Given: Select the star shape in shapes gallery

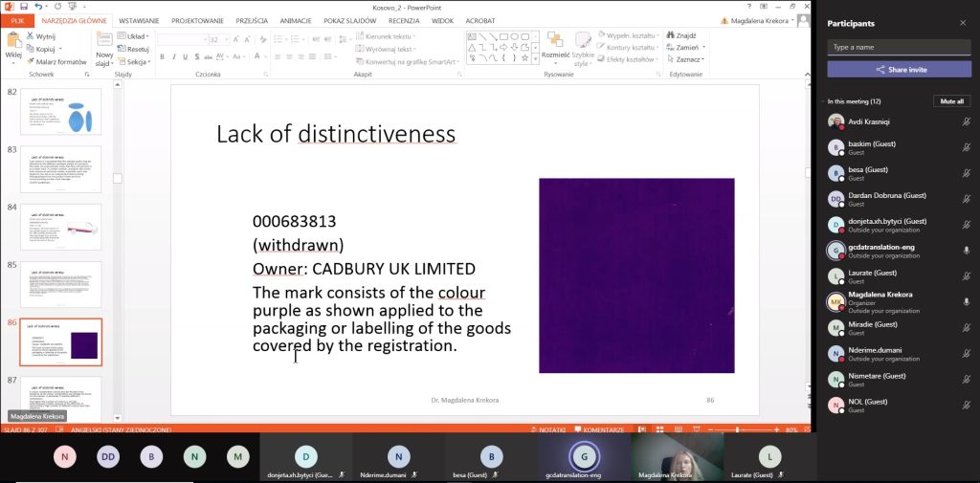Looking at the screenshot, I should (x=525, y=57).
